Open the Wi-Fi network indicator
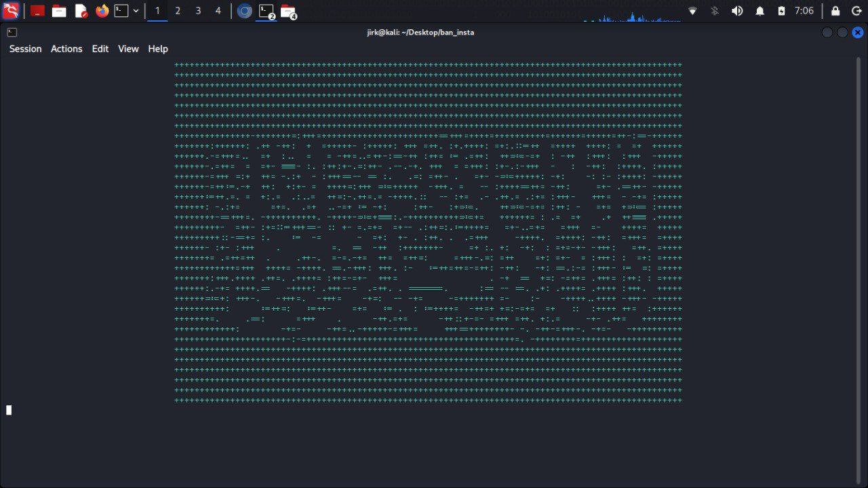The height and width of the screenshot is (488, 868). click(692, 11)
